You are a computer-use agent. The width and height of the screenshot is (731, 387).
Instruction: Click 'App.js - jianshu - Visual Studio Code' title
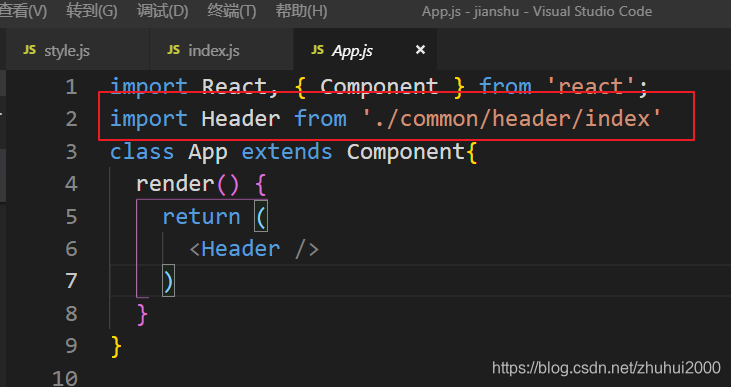click(x=537, y=11)
